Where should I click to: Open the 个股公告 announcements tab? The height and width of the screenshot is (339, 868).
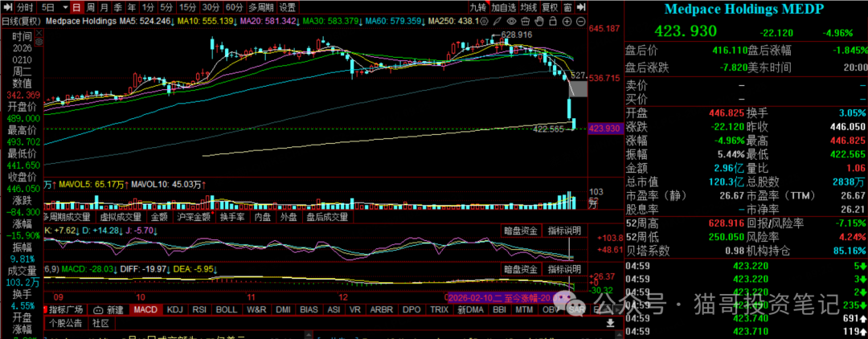point(65,322)
